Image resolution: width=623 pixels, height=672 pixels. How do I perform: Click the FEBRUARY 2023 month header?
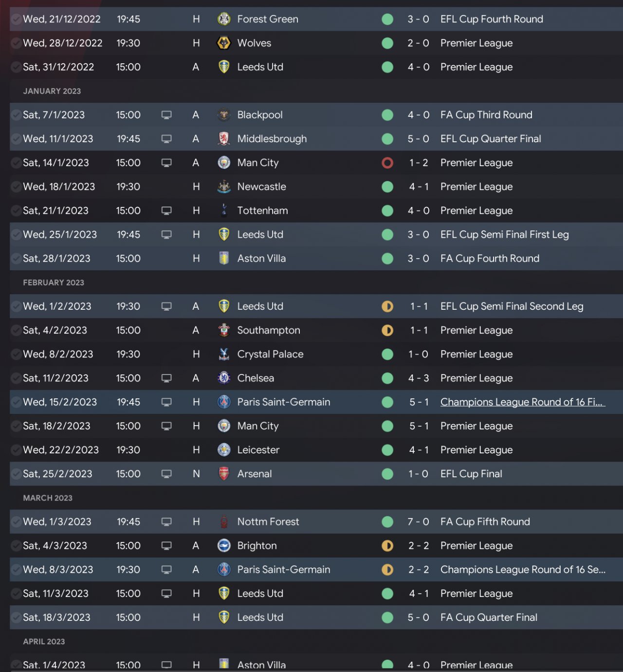pos(54,282)
